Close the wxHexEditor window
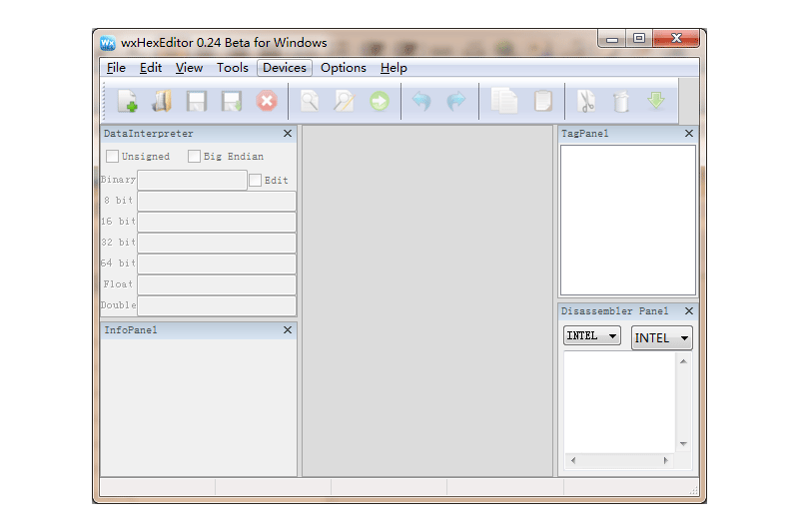The height and width of the screenshot is (532, 799). click(676, 39)
